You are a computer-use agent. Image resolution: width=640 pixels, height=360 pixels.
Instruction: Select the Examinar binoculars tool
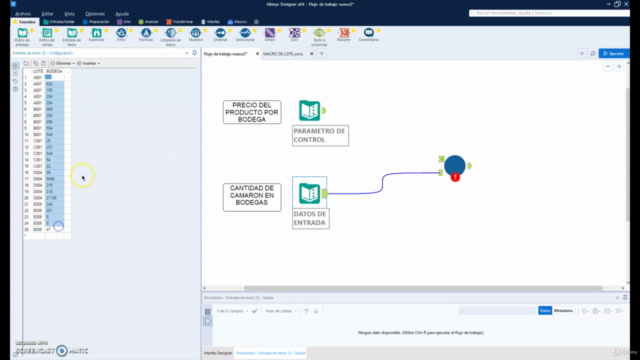coord(97,33)
